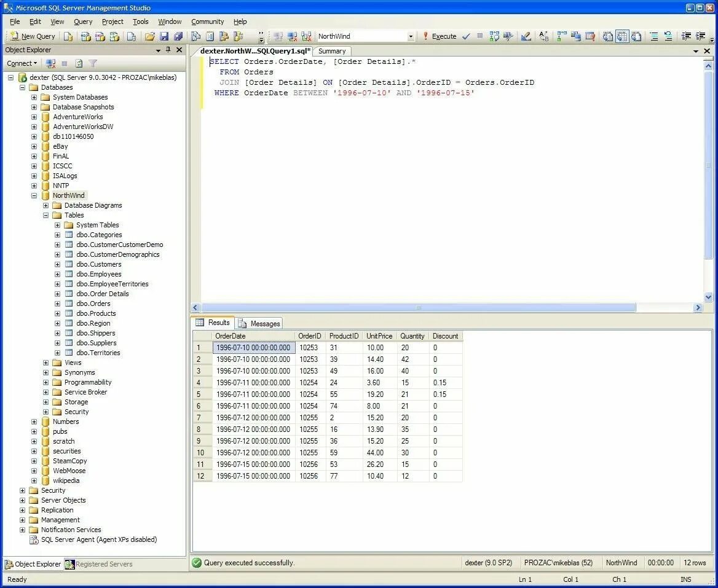Viewport: 718px width, 588px height.
Task: Toggle Include Client Statistics
Action: click(x=576, y=36)
